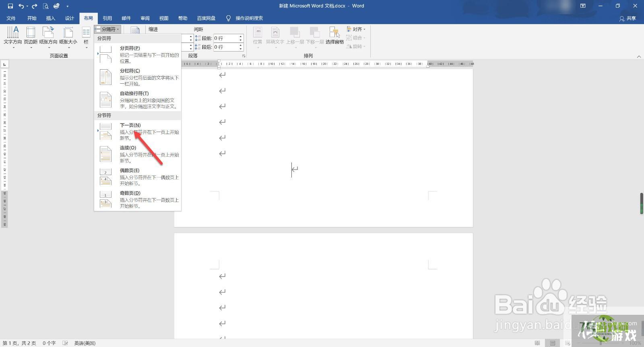Image resolution: width=644 pixels, height=347 pixels.
Task: Open the 帮助 tab
Action: (x=183, y=18)
